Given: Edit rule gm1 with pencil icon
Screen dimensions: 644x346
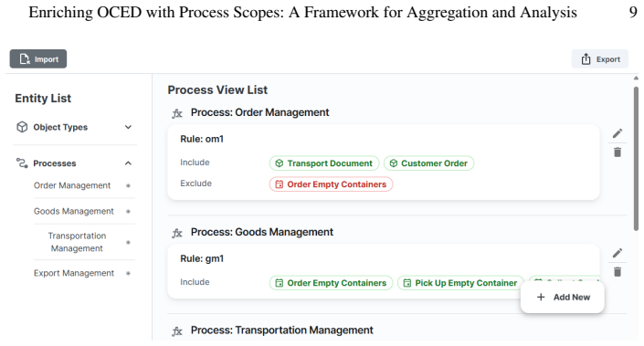Looking at the screenshot, I should tap(618, 252).
